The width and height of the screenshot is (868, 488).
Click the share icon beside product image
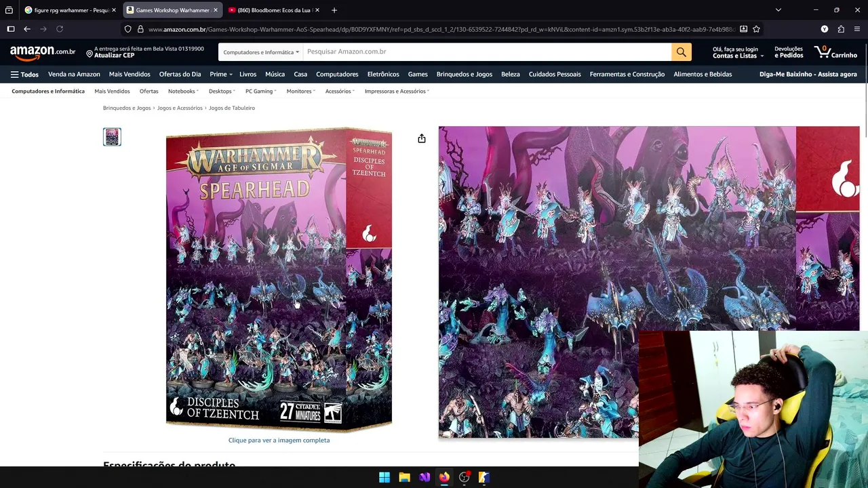pos(422,138)
